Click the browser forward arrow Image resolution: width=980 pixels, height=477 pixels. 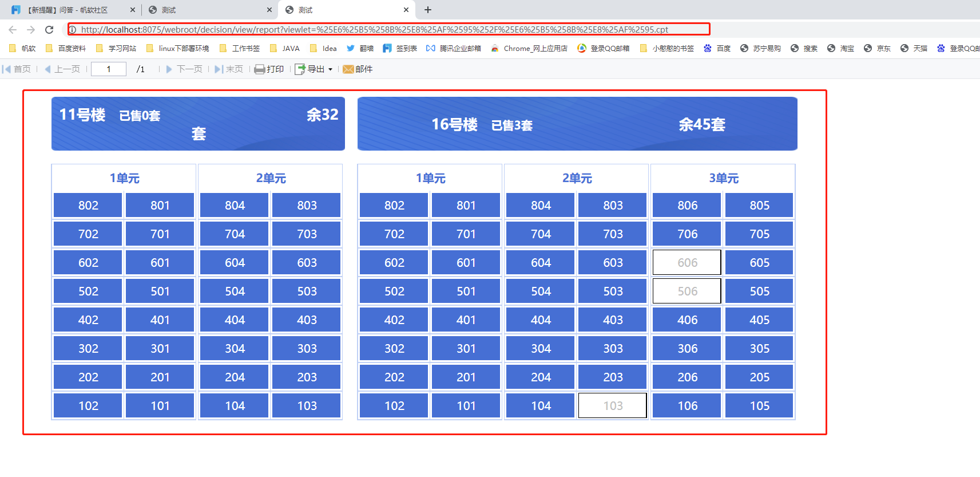[31, 30]
